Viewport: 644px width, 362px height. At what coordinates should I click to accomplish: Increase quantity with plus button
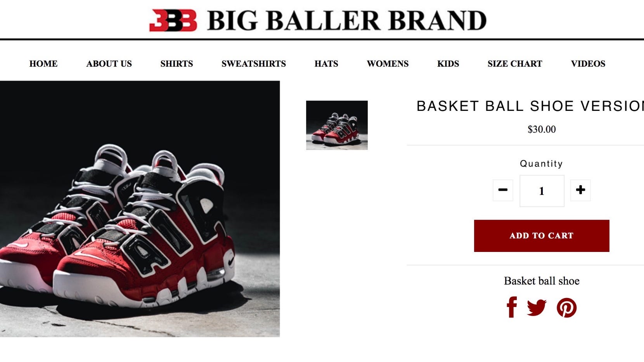point(580,190)
